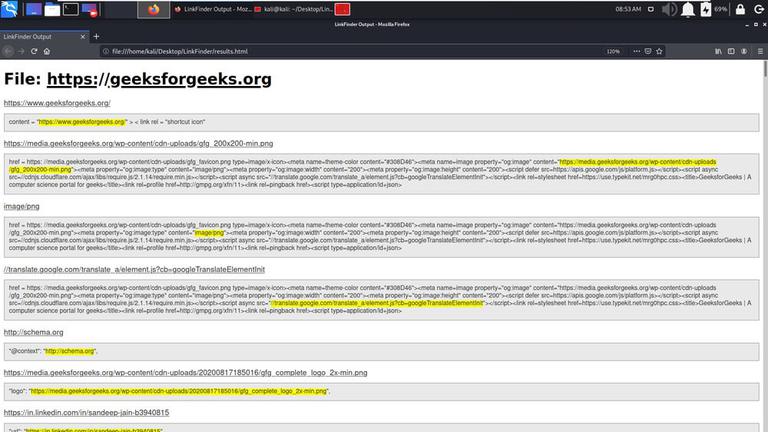Click the Firefox launcher in the panel
768x432 pixels.
click(x=154, y=9)
